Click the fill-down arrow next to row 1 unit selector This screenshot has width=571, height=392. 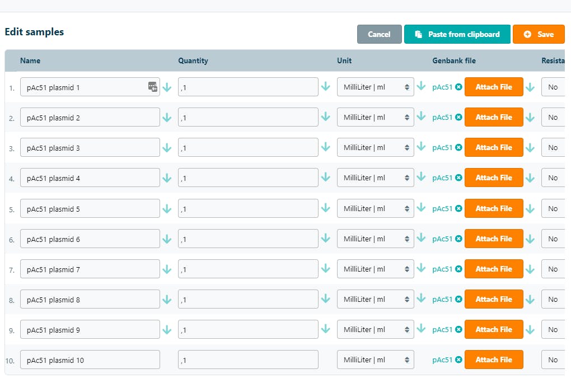tap(422, 87)
